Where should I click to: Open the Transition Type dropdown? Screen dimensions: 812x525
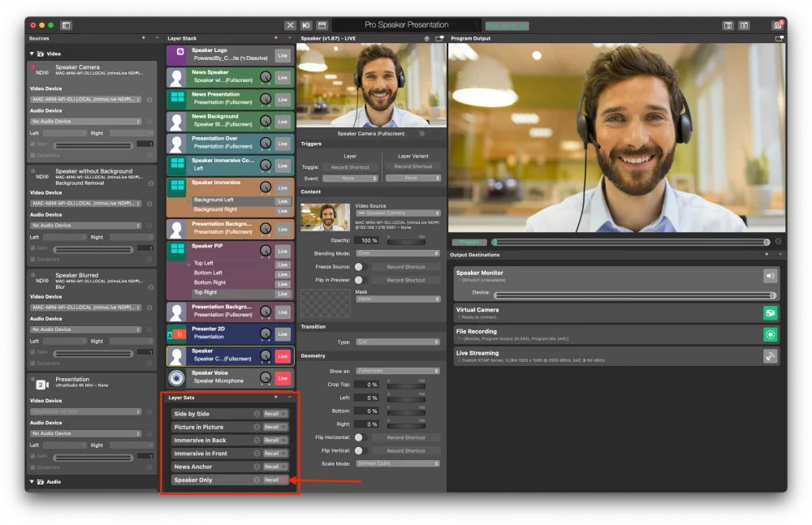(x=398, y=342)
